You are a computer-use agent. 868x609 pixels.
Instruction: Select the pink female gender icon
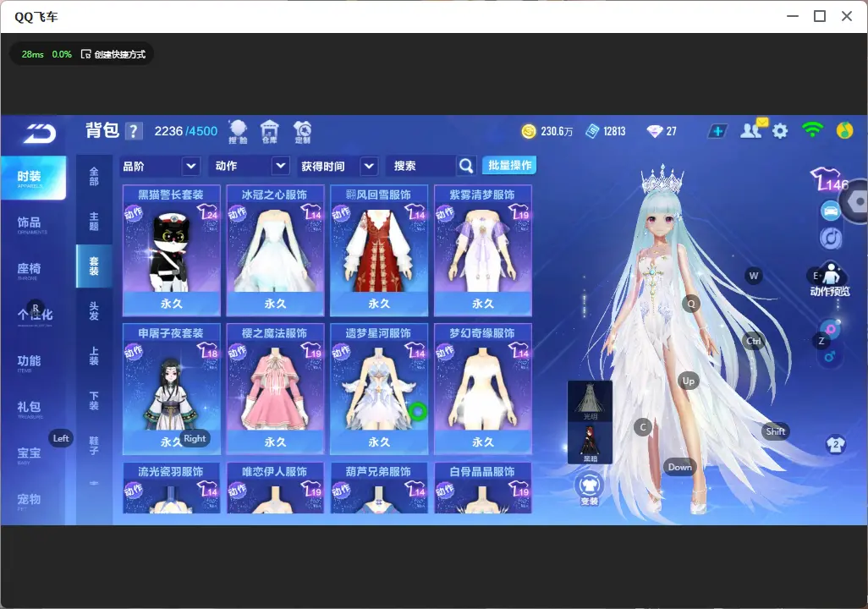tap(831, 329)
